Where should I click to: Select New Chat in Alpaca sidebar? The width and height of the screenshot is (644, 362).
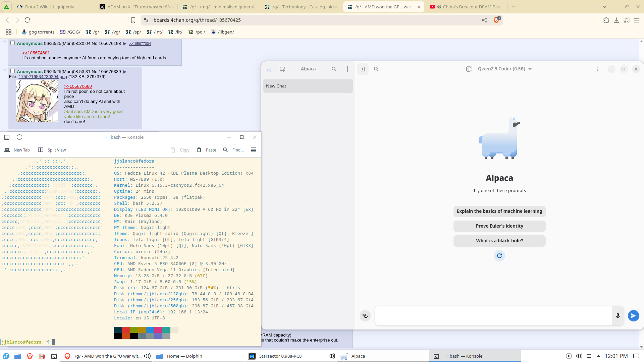pos(308,86)
